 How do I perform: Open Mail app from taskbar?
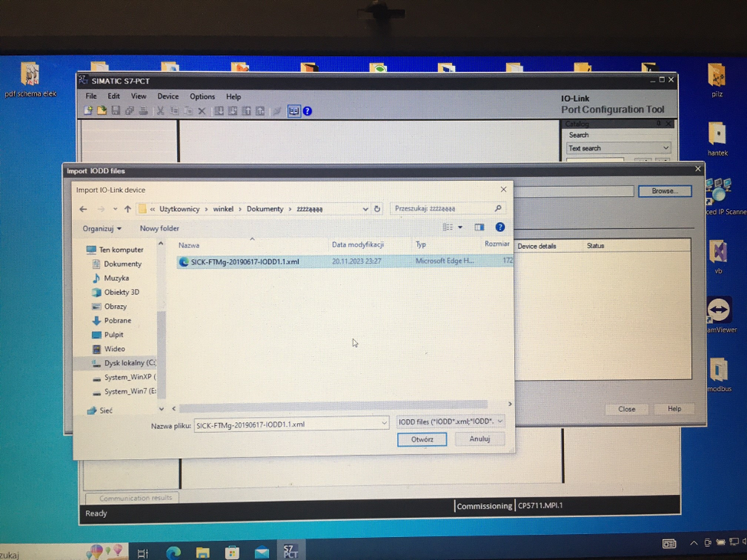pyautogui.click(x=261, y=552)
